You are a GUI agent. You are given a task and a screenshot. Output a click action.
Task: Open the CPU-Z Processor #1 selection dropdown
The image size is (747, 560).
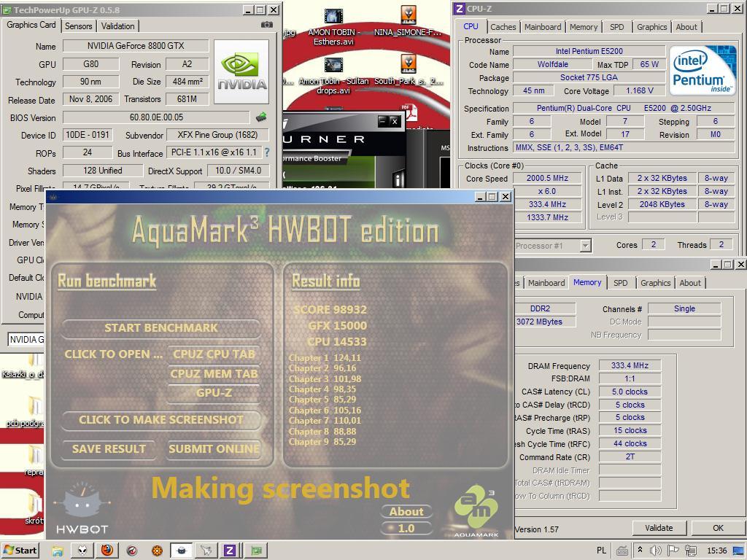pos(586,246)
